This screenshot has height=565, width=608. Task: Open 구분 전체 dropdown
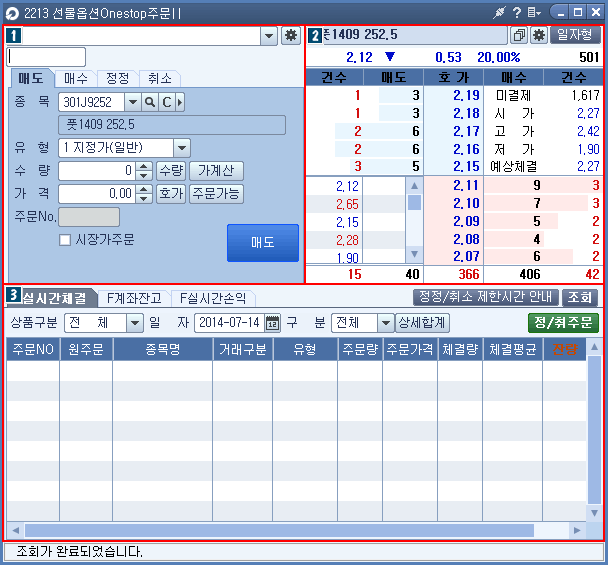[x=385, y=323]
